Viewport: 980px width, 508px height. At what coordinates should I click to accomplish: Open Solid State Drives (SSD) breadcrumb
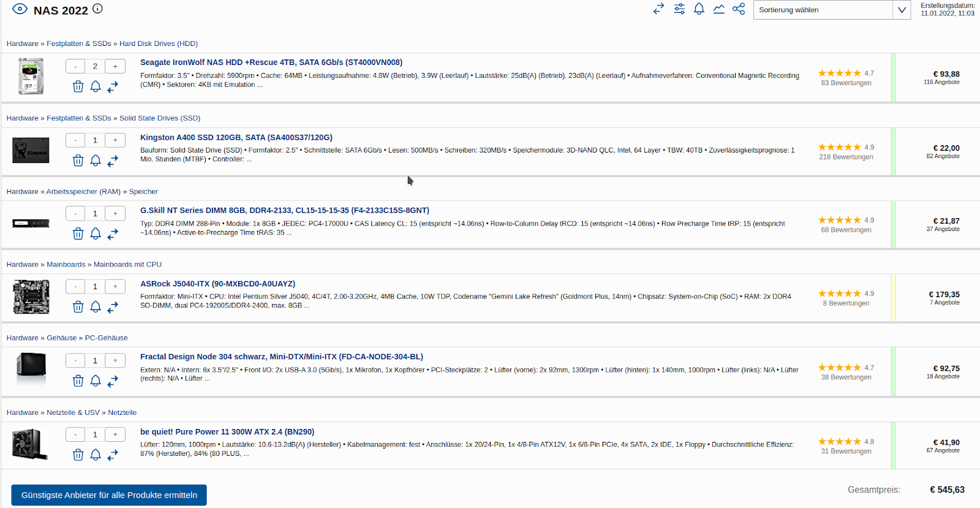pyautogui.click(x=160, y=118)
